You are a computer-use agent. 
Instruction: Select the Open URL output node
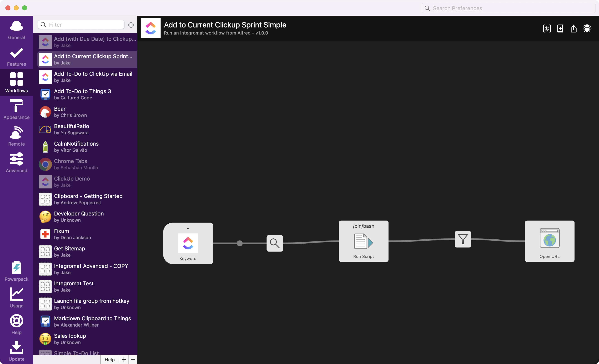pyautogui.click(x=549, y=241)
